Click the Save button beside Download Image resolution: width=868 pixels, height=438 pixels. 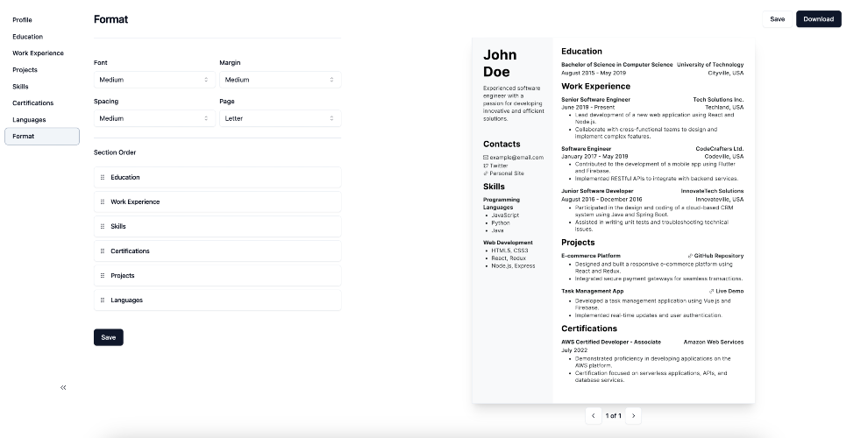click(x=777, y=18)
